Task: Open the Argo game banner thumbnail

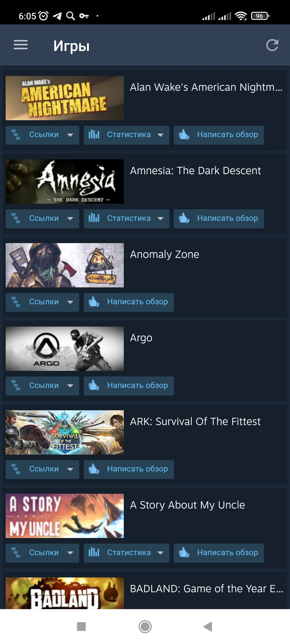Action: pyautogui.click(x=65, y=349)
